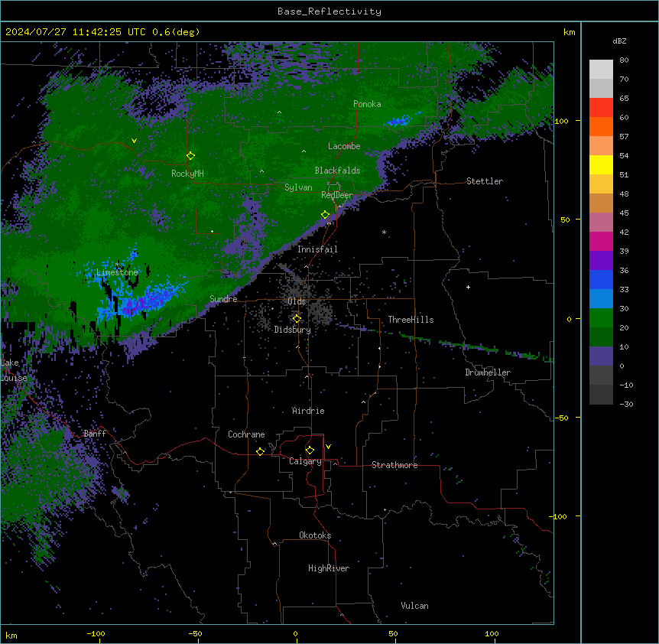This screenshot has height=644, width=659.
Task: Click the Vulcan label
Action: (x=415, y=606)
